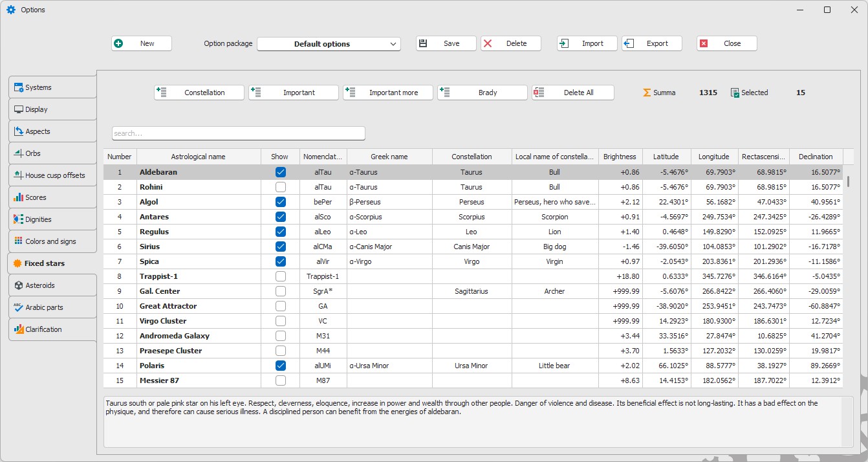Click the Aspects tab icon
This screenshot has width=868, height=462.
click(x=19, y=131)
